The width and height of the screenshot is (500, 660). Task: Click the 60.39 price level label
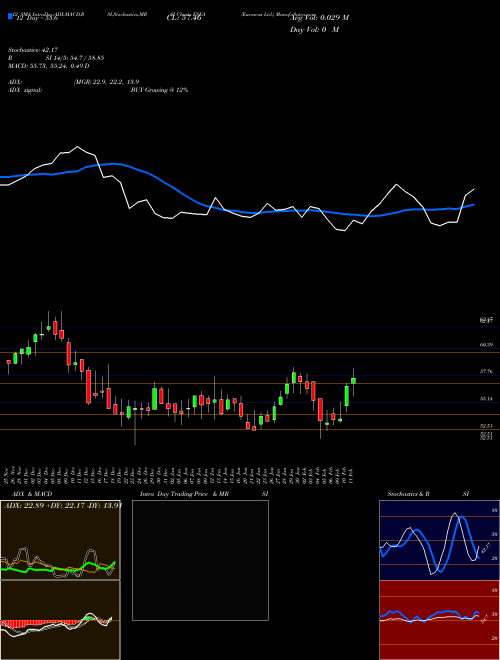pyautogui.click(x=486, y=345)
